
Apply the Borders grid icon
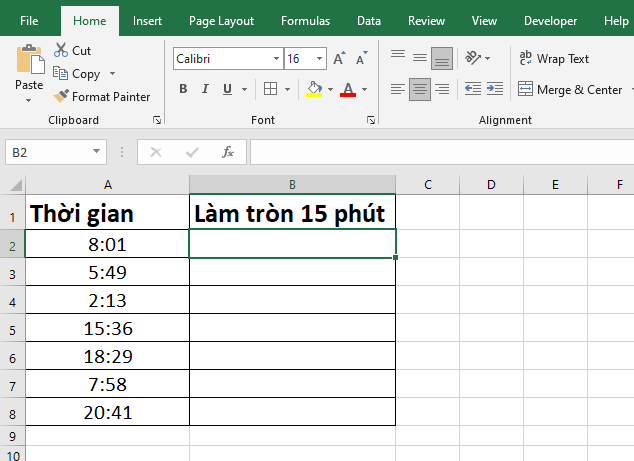[270, 89]
